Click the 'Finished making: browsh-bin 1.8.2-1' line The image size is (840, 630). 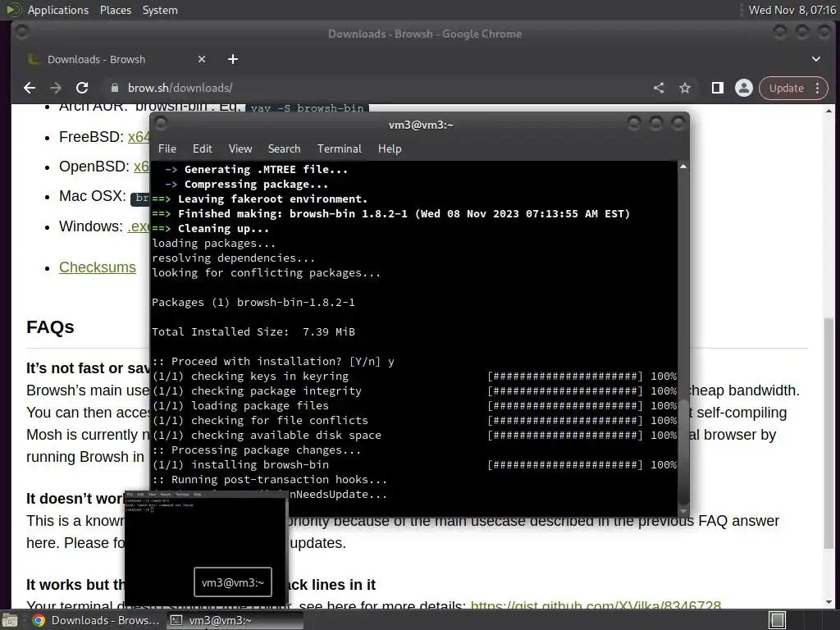tap(391, 214)
